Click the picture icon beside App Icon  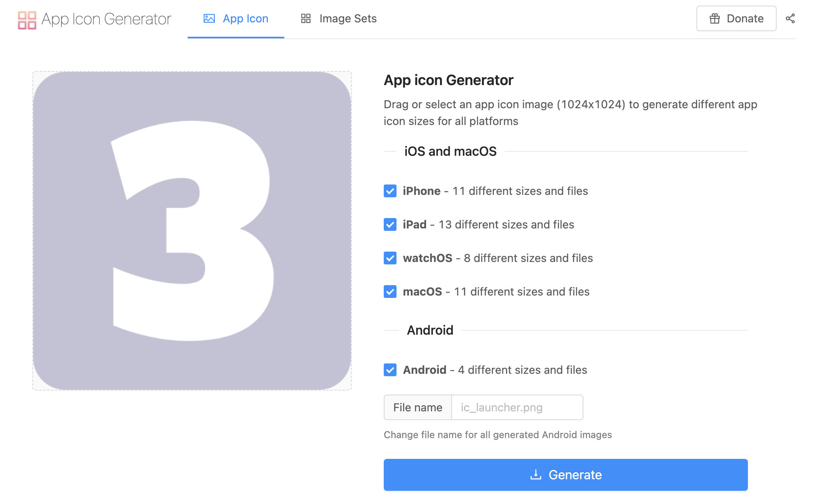[x=209, y=19]
